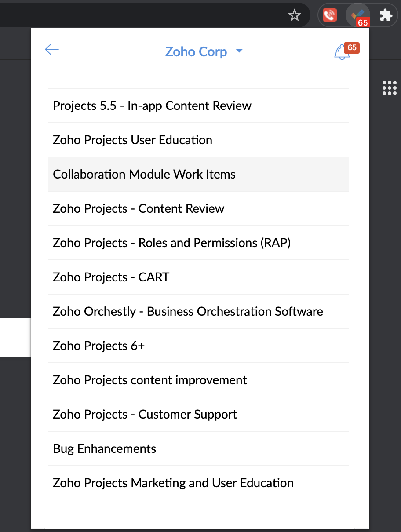Pick the Zoho Projects - CART project
This screenshot has height=532, width=401.
199,277
